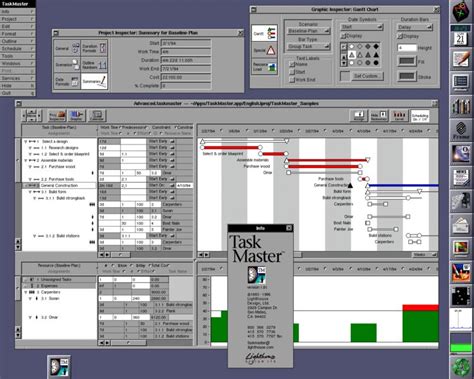Click the Proj Inspector toolbar button
The image size is (474, 379).
(57, 116)
